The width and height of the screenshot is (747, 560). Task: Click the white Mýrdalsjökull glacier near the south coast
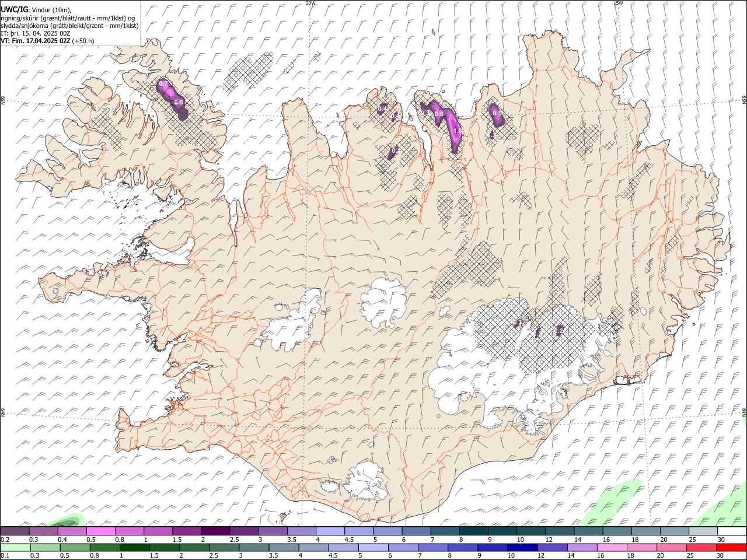coord(366,482)
